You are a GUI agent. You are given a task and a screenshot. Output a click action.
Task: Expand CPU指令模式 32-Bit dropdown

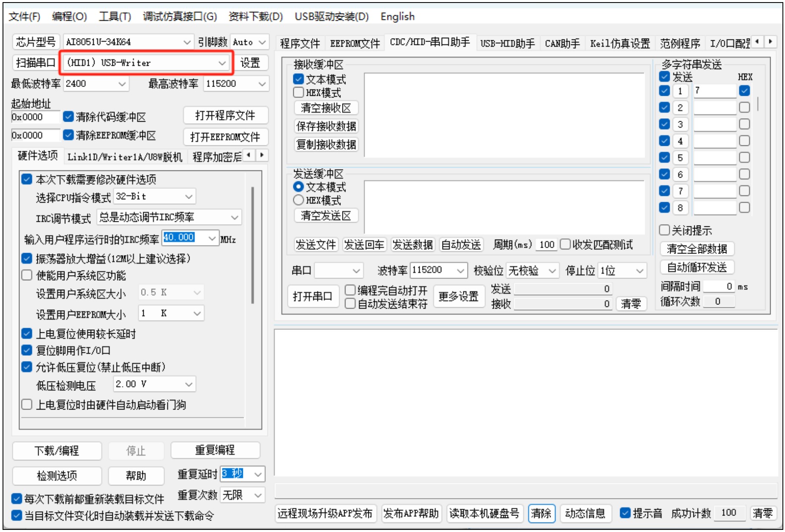coord(189,197)
